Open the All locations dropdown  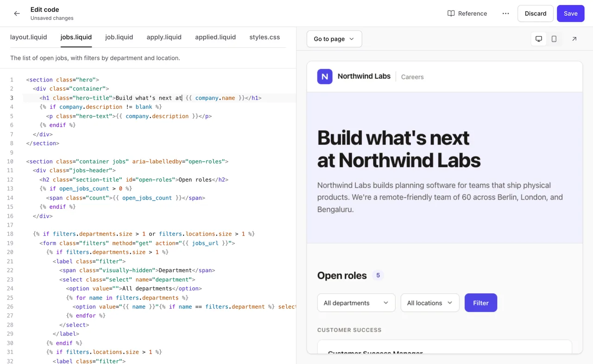[430, 303]
